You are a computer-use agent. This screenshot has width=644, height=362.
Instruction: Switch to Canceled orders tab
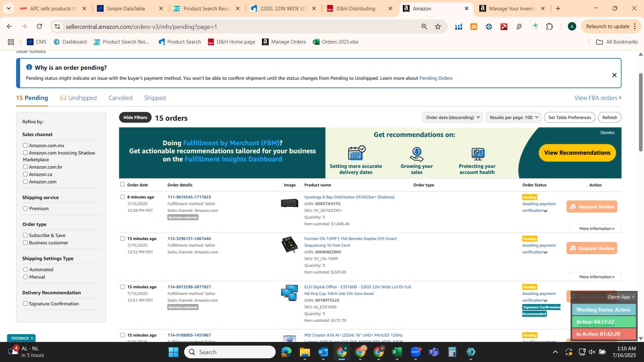(120, 98)
